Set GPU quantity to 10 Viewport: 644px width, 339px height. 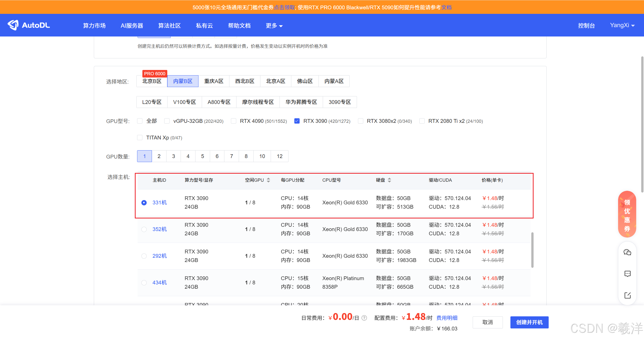(262, 156)
